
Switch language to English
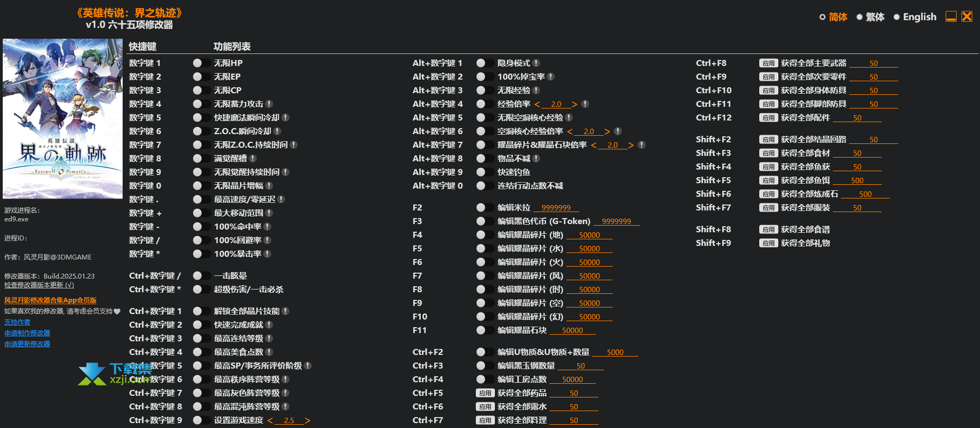[915, 17]
